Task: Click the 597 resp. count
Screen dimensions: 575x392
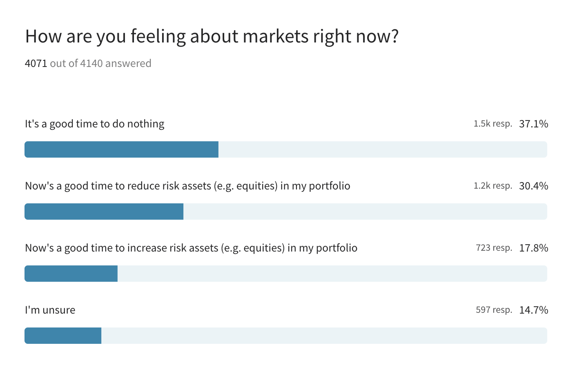Action: pos(494,310)
